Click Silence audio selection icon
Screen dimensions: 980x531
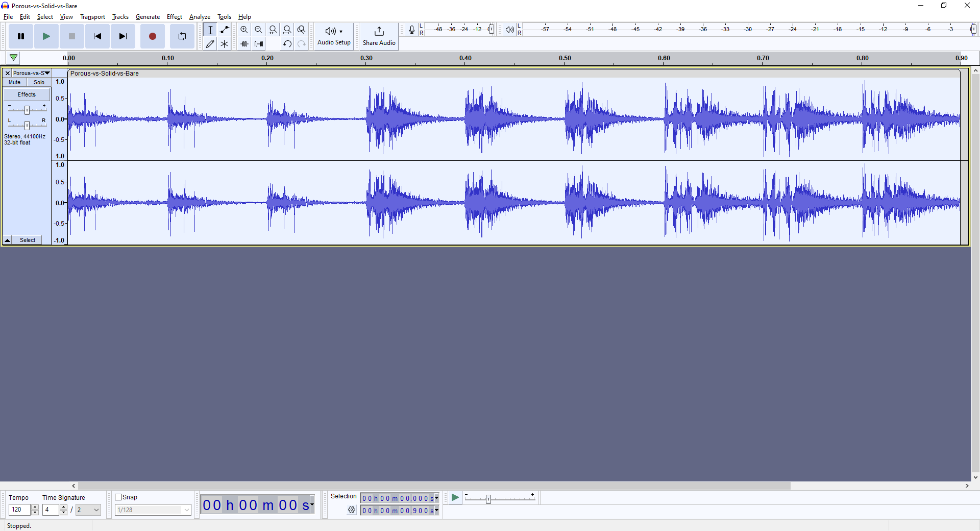coord(259,44)
